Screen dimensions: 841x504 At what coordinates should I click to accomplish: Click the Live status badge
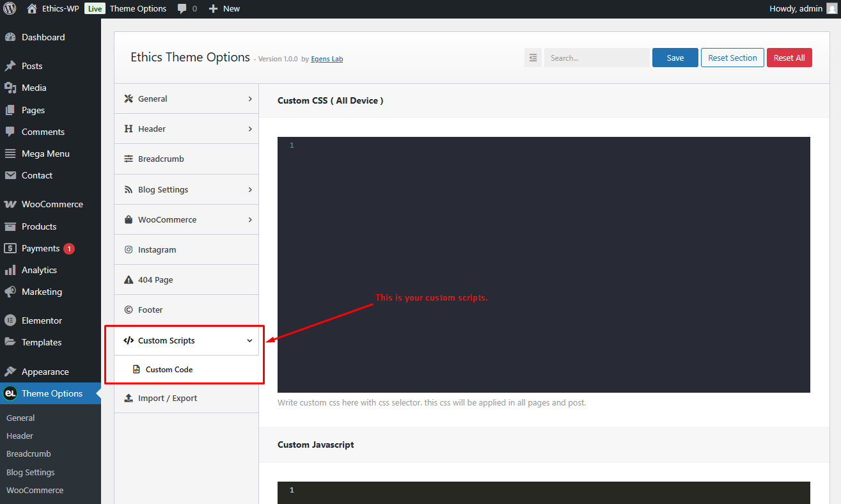[x=95, y=8]
